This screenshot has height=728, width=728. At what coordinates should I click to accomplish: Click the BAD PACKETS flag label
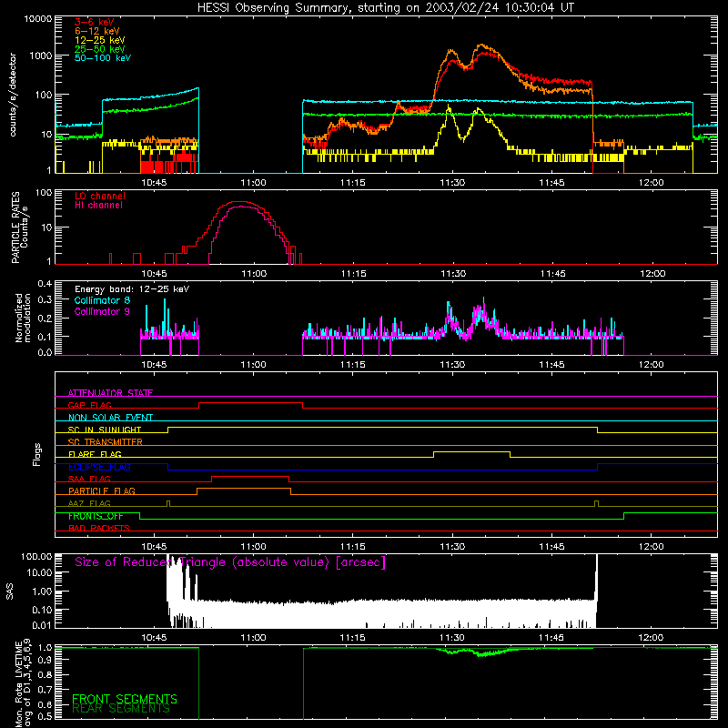tap(99, 528)
